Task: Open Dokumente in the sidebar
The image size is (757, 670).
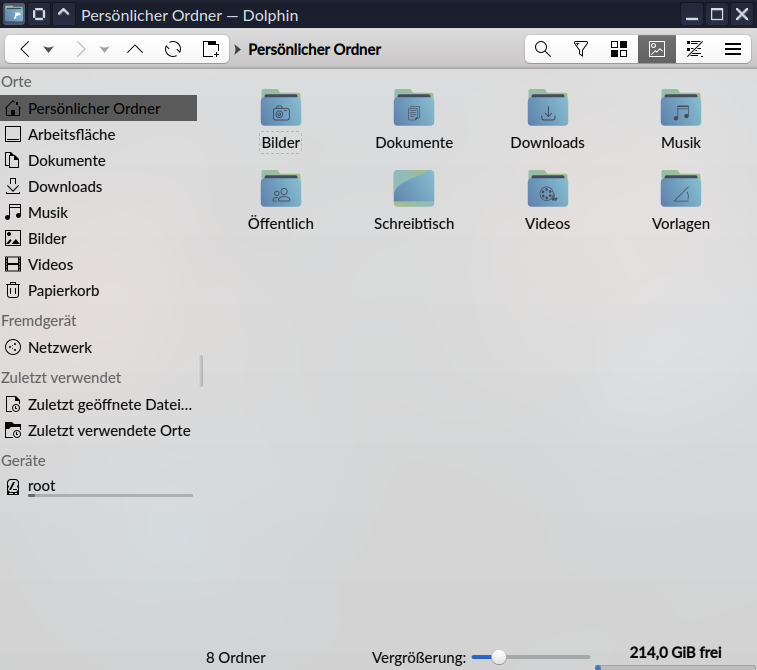Action: (x=98, y=160)
